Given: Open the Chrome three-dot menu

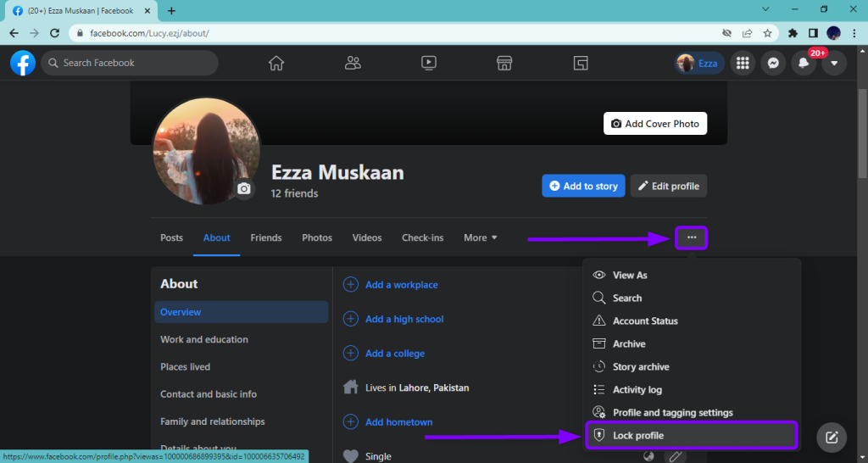Looking at the screenshot, I should pyautogui.click(x=854, y=33).
